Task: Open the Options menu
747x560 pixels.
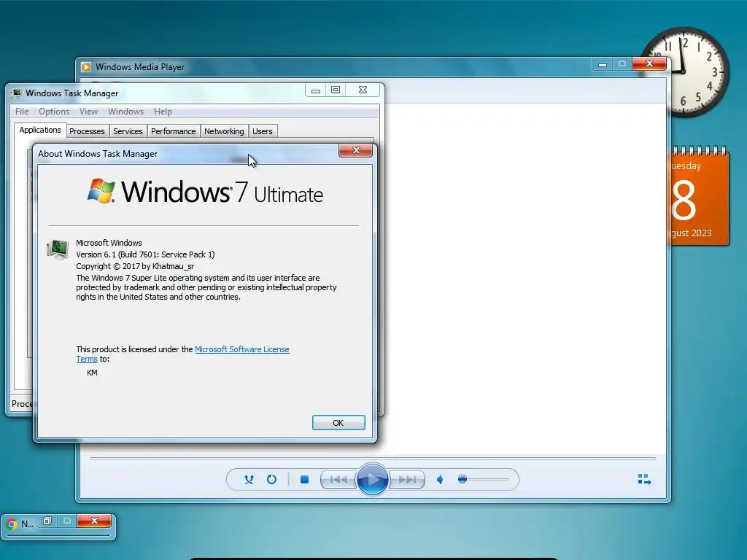Action: tap(54, 112)
